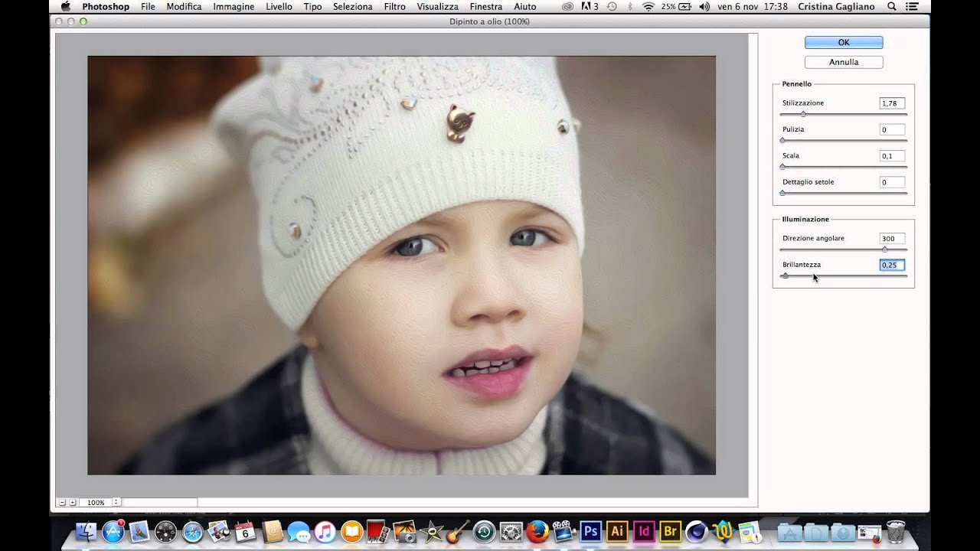Open Time Machine from the dock
The width and height of the screenshot is (980, 551).
[x=484, y=531]
